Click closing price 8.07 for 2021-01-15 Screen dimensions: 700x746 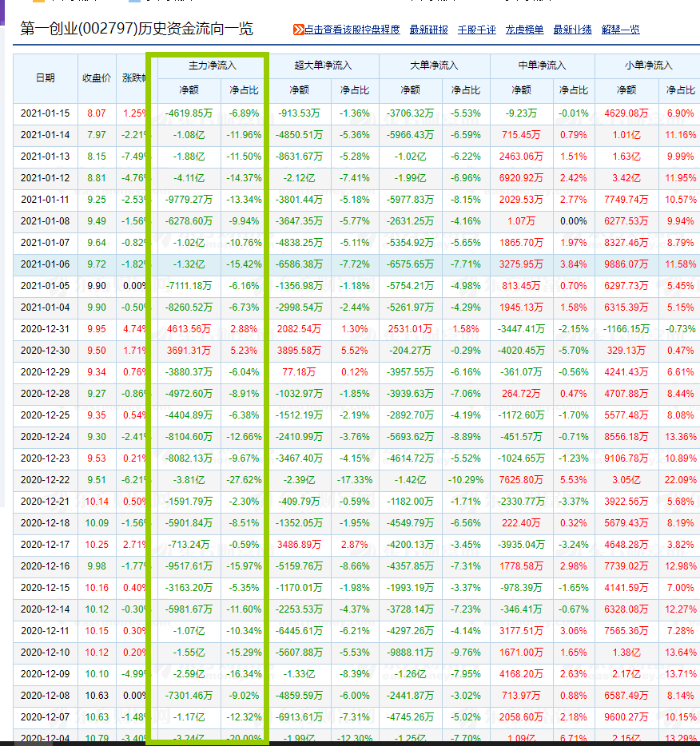[x=97, y=113]
